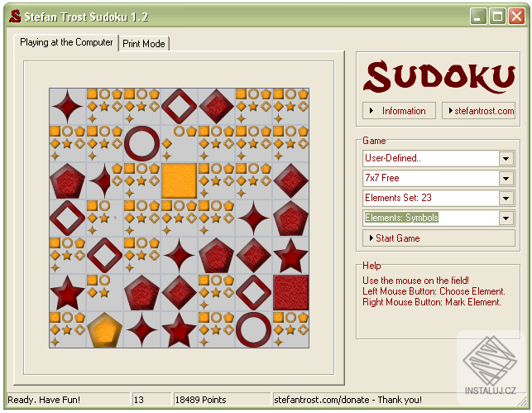The image size is (532, 413).
Task: Close the Stefan Trost Sudoku window
Action: [516, 17]
